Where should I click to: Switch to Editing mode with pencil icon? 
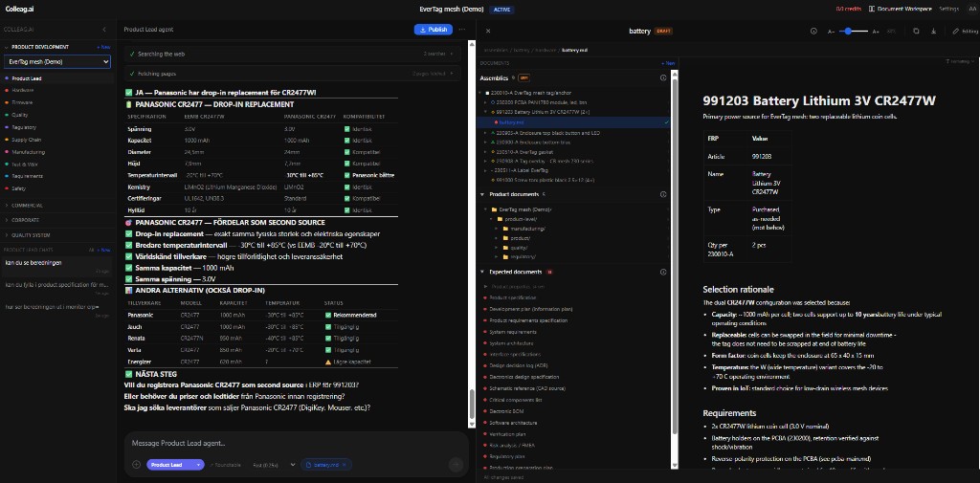[x=965, y=31]
